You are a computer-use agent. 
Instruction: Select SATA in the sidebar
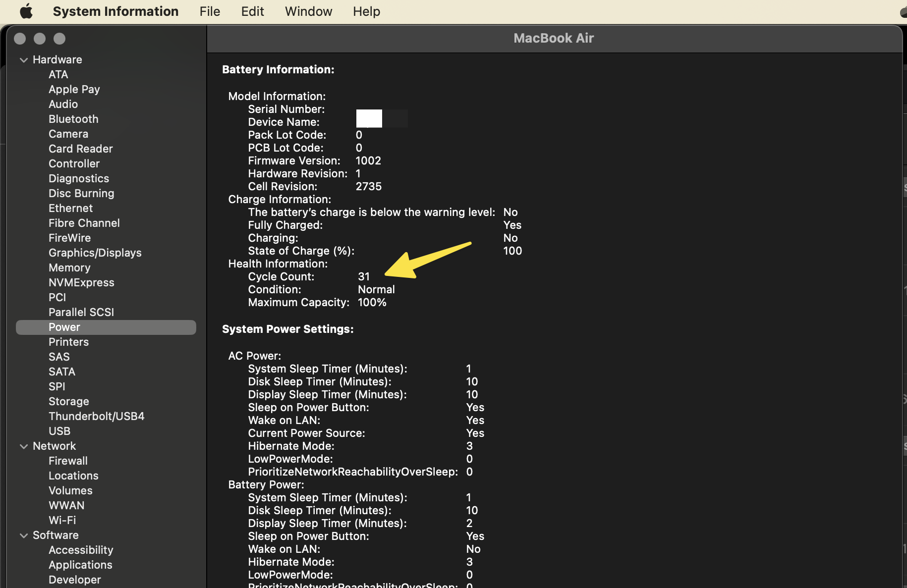point(62,372)
